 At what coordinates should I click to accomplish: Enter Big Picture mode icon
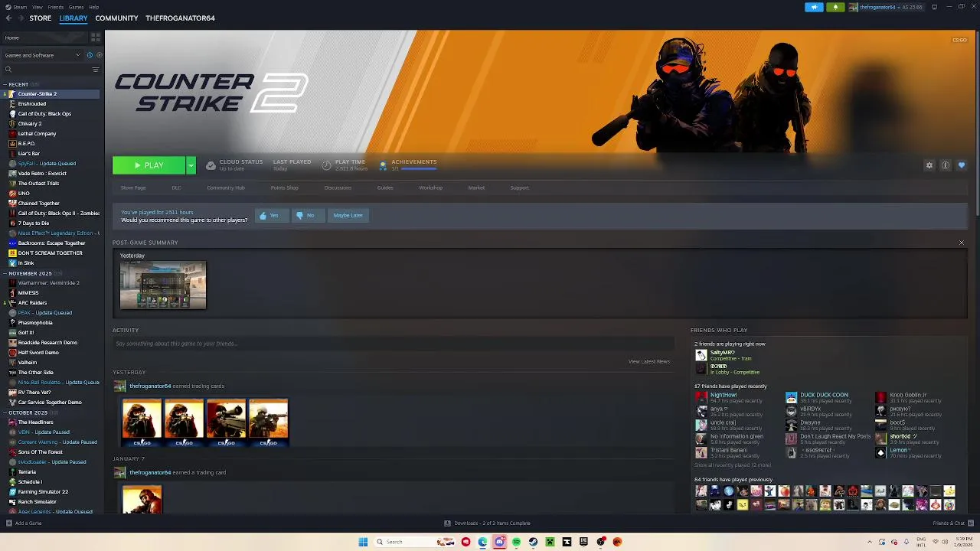(935, 7)
